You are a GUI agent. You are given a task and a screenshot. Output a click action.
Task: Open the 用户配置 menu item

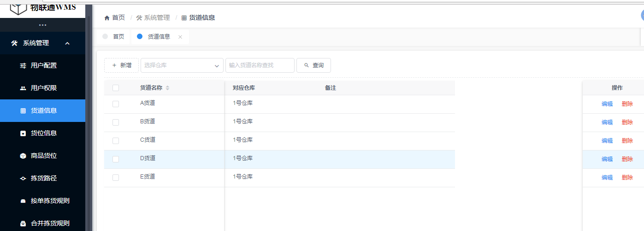[x=42, y=66]
